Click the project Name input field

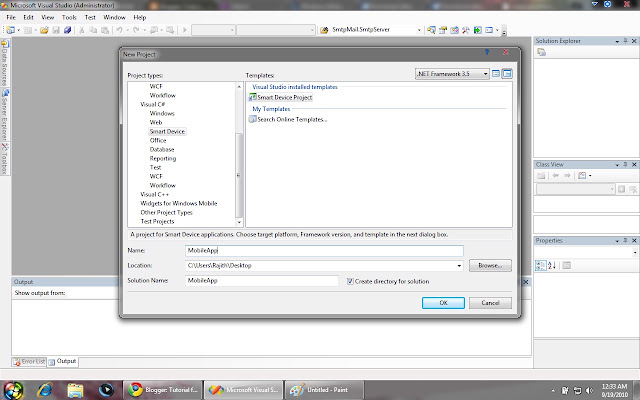tap(324, 250)
